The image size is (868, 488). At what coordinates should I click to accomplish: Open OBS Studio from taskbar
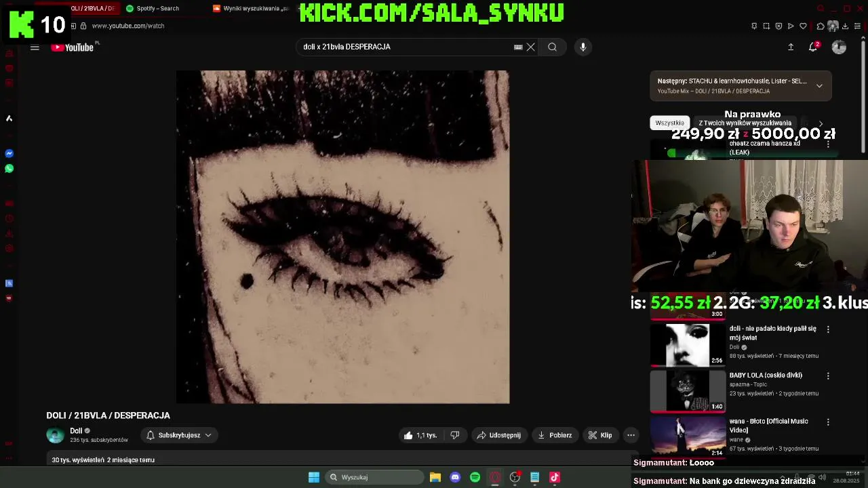[x=515, y=477]
